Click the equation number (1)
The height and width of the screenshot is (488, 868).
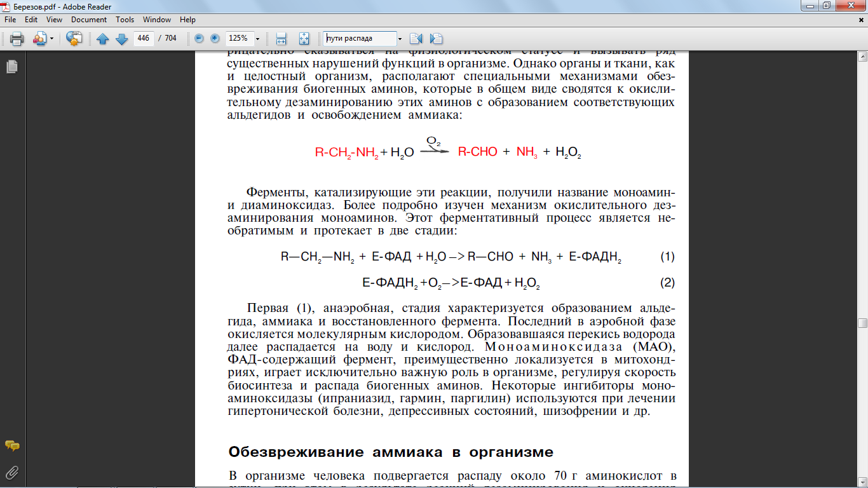point(667,257)
